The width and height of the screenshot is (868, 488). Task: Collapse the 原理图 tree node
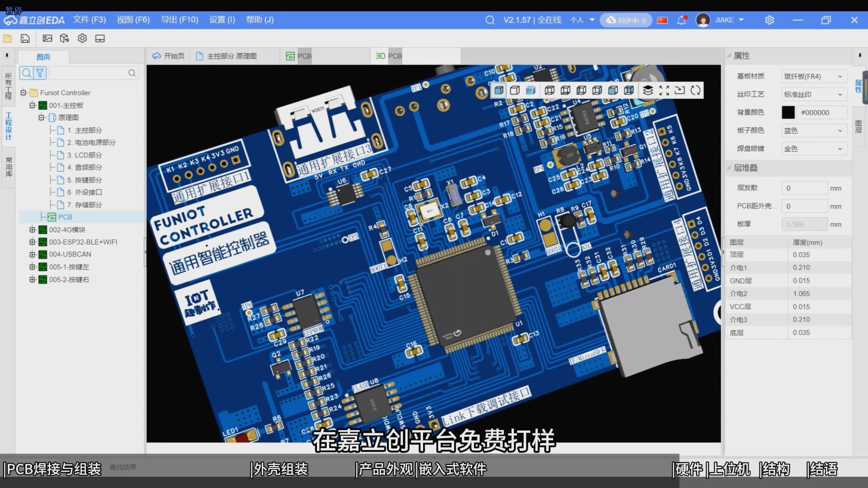pyautogui.click(x=41, y=117)
